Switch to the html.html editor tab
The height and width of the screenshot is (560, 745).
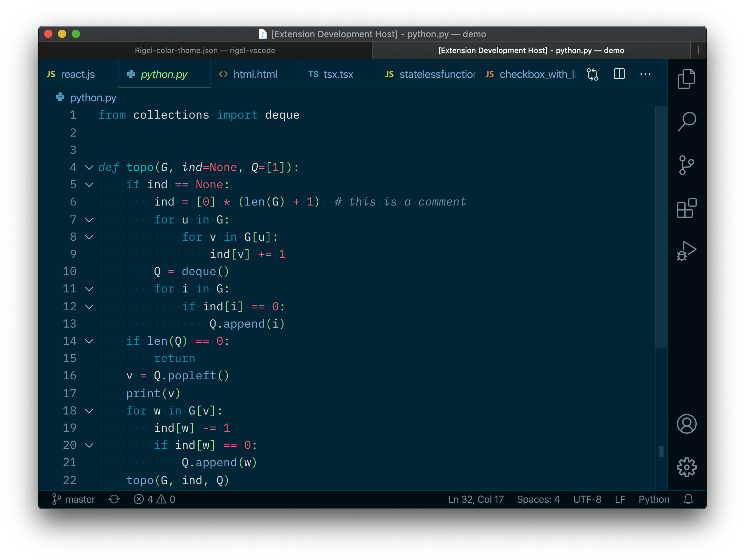click(255, 74)
